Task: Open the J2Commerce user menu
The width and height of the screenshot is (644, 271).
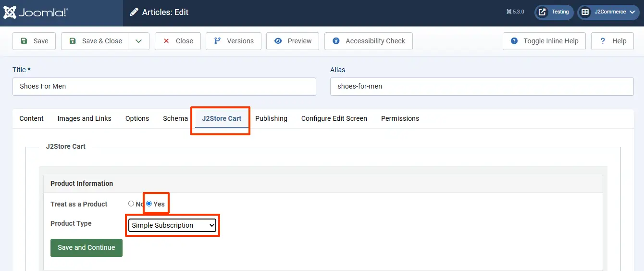Action: pos(609,12)
